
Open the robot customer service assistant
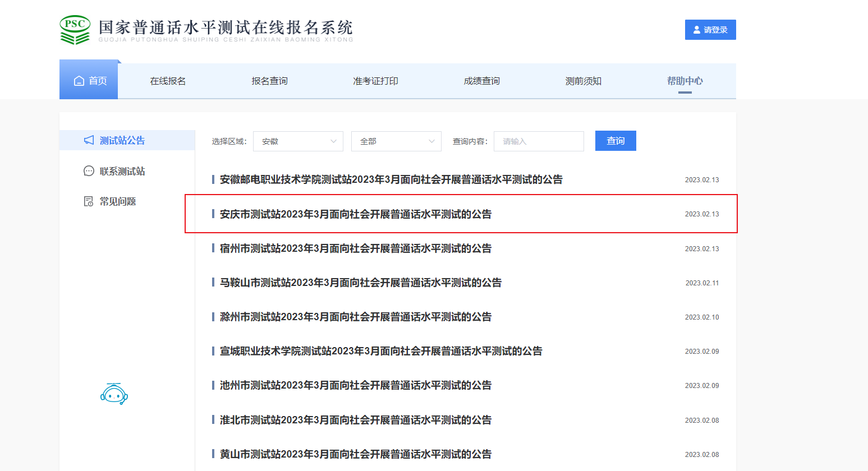pos(114,394)
